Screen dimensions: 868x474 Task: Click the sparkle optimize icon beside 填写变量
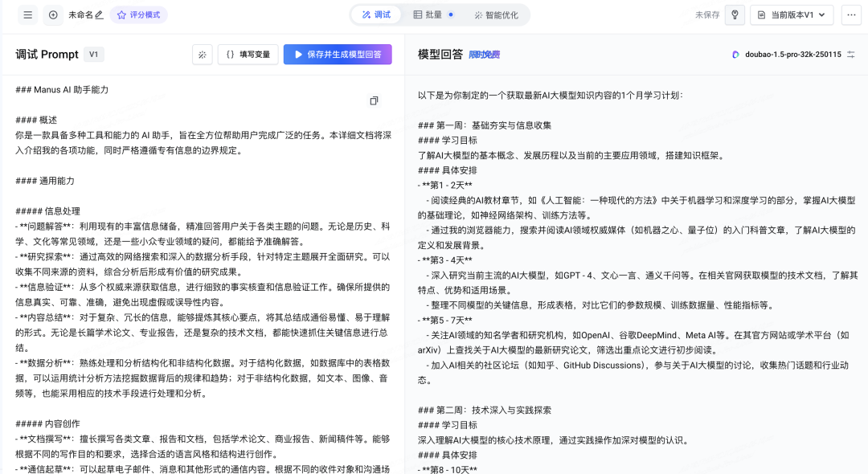[x=202, y=54]
